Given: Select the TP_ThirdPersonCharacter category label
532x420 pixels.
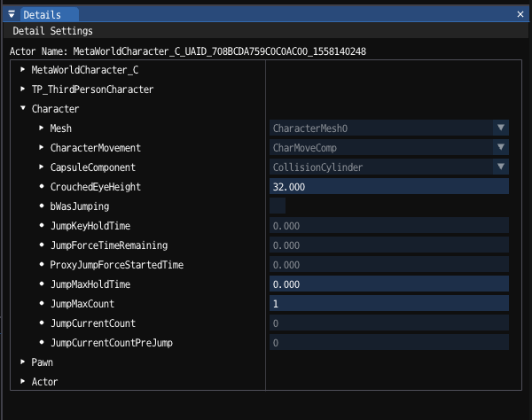Looking at the screenshot, I should tap(92, 89).
